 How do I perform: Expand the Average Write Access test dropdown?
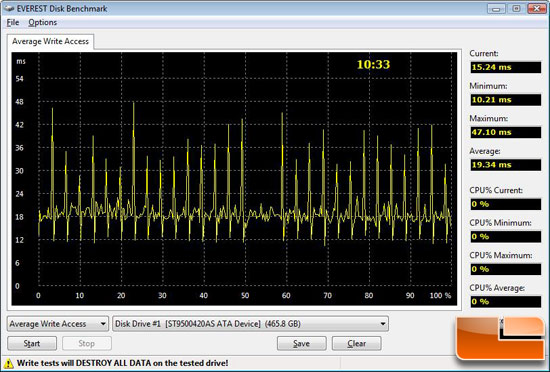[x=58, y=324]
